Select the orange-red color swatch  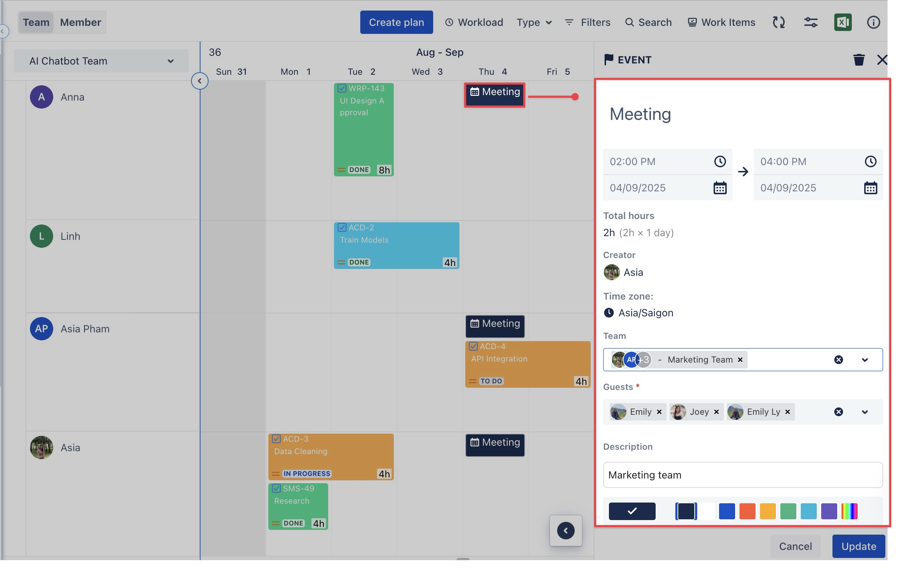point(747,511)
